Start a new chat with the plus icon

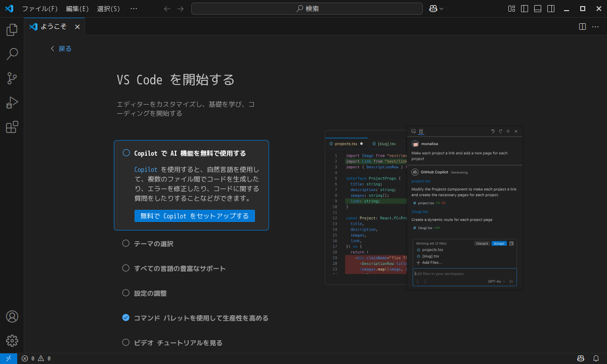coord(508,131)
